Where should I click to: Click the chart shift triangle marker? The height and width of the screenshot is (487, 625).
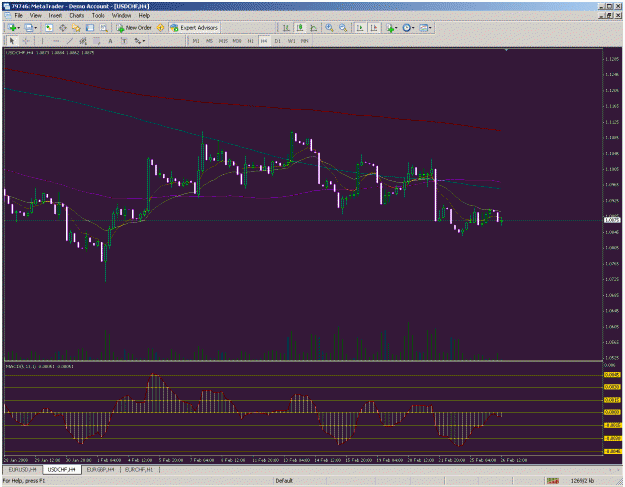[x=506, y=50]
